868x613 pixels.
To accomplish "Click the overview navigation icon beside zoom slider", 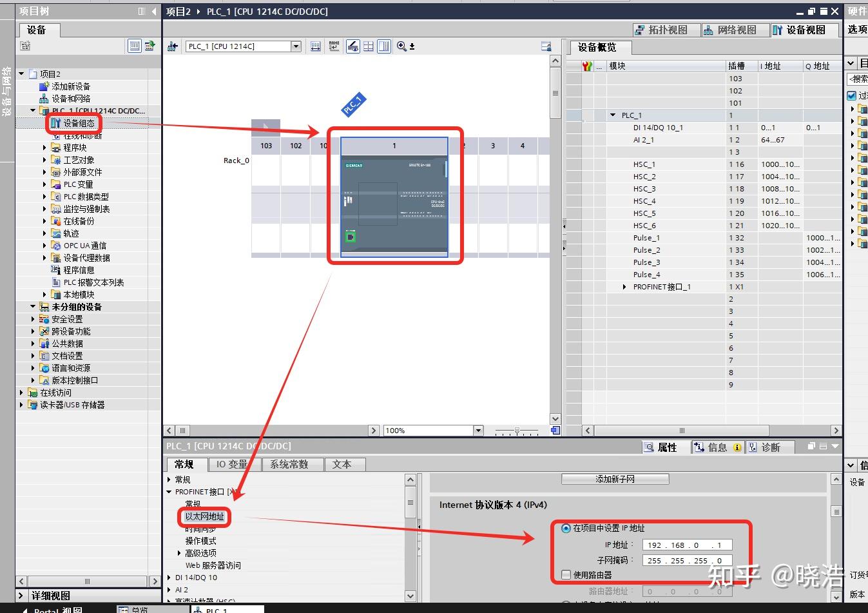I will pos(555,431).
